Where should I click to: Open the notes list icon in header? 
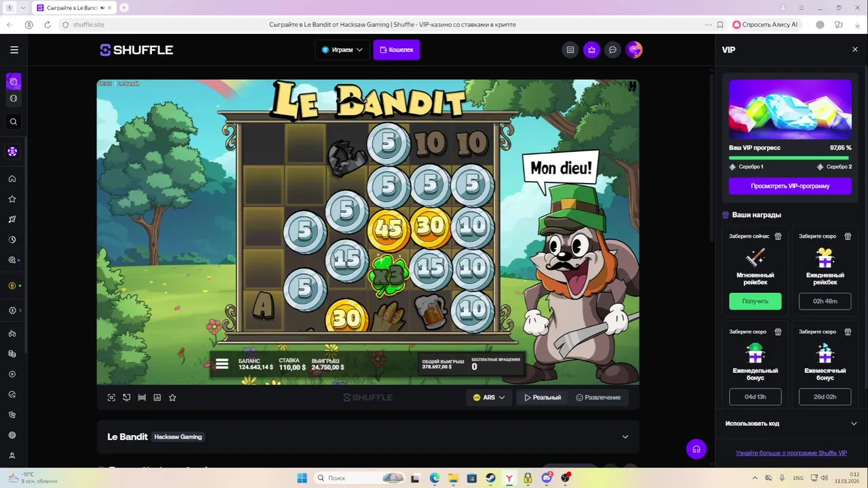(x=570, y=49)
